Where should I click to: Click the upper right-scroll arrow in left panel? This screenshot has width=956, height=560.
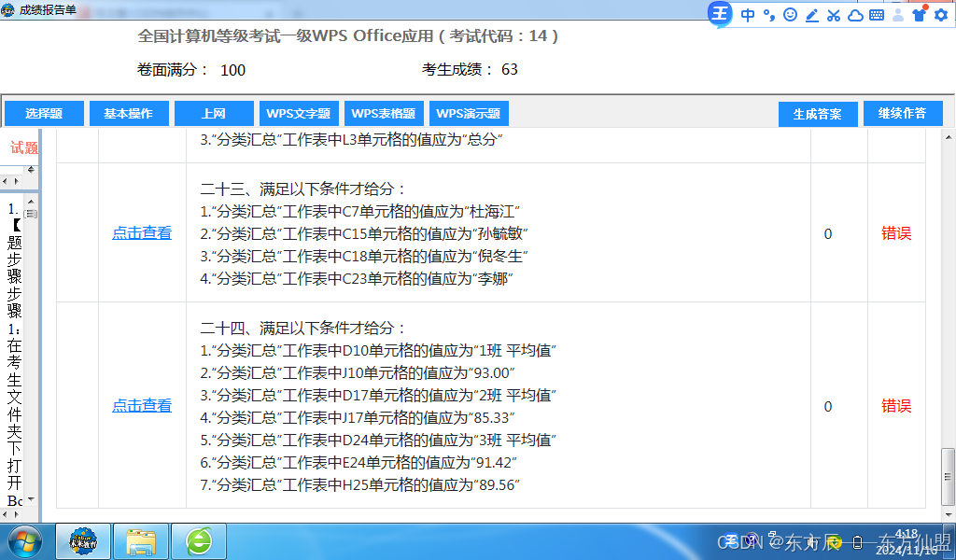[16, 181]
